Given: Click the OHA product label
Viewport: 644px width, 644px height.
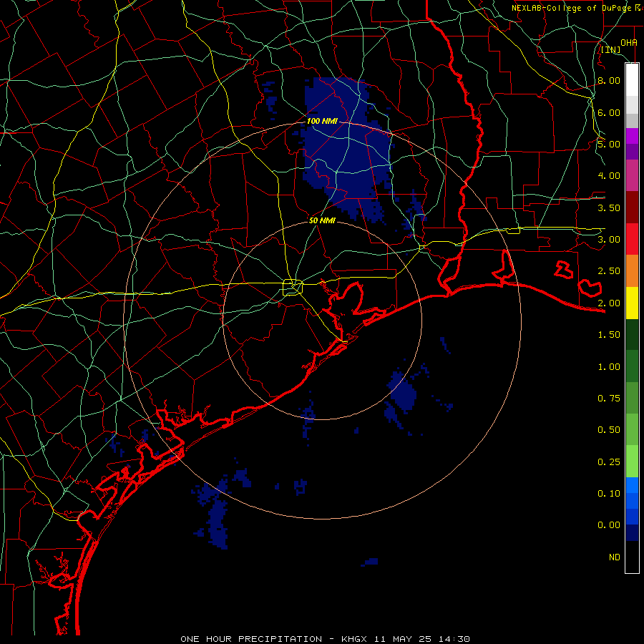Looking at the screenshot, I should pos(629,42).
